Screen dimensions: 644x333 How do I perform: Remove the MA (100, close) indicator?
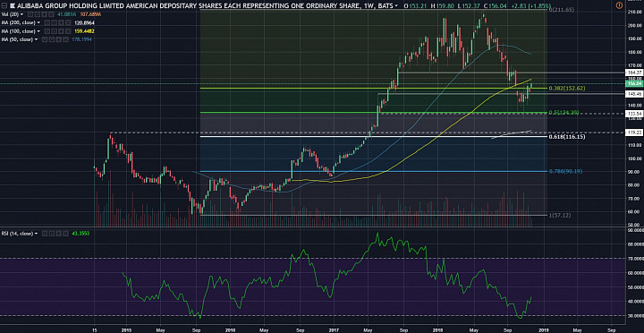68,31
